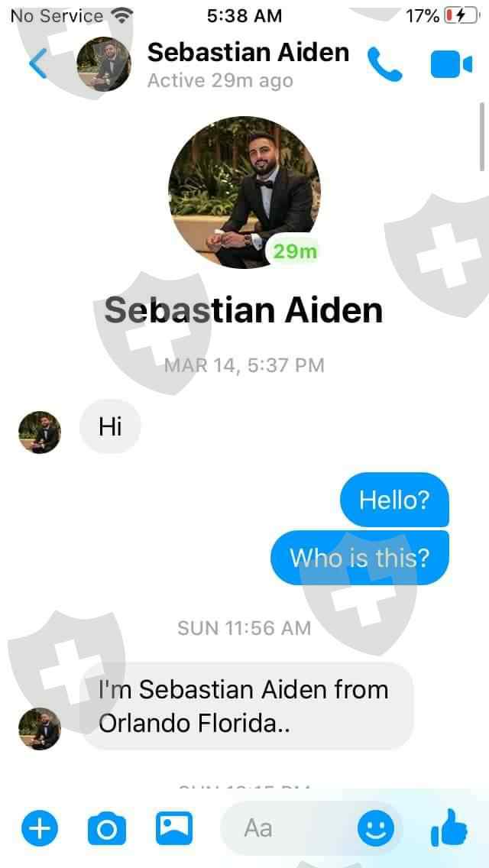Open Sebastian Aiden's large profile picture
The width and height of the screenshot is (489, 868).
(x=244, y=192)
